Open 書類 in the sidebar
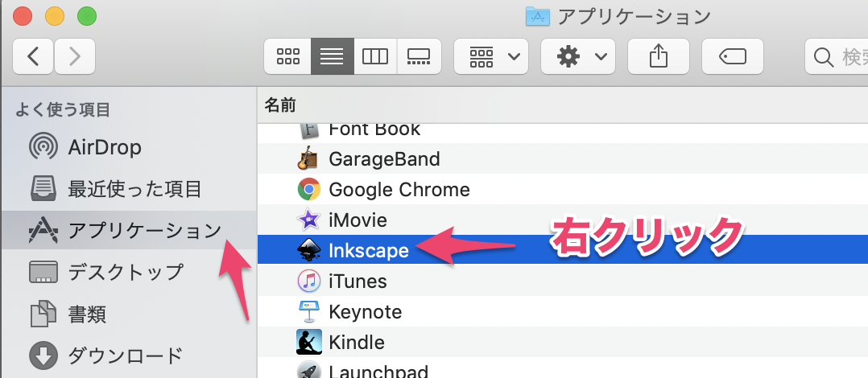868x378 pixels. [129, 314]
